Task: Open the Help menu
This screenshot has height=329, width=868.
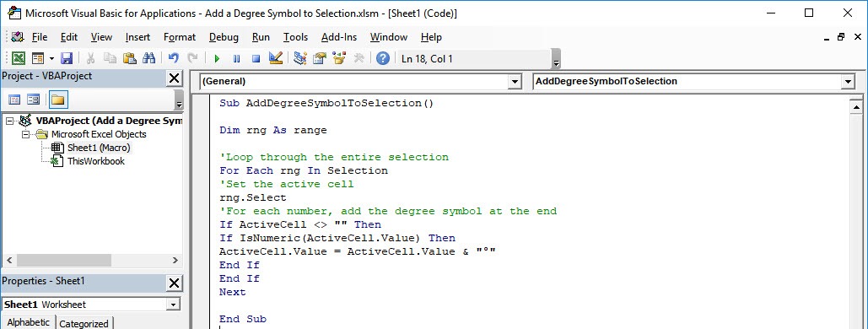Action: click(431, 37)
